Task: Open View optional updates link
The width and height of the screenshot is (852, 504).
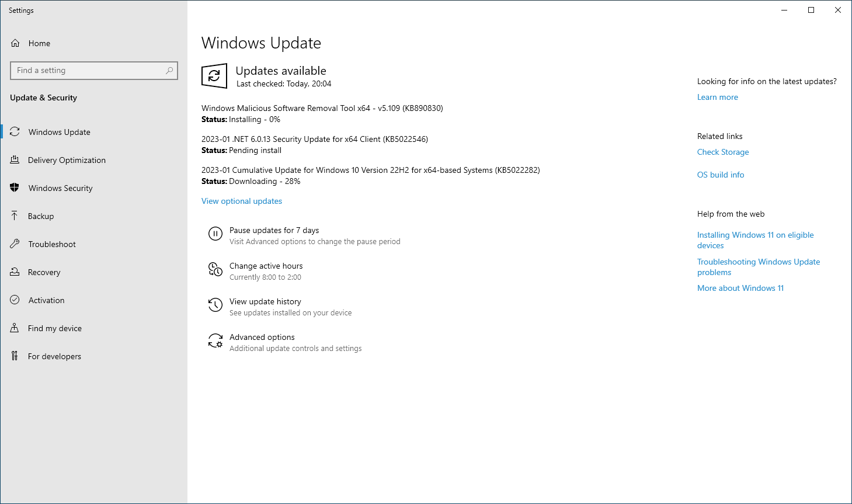Action: pyautogui.click(x=242, y=201)
